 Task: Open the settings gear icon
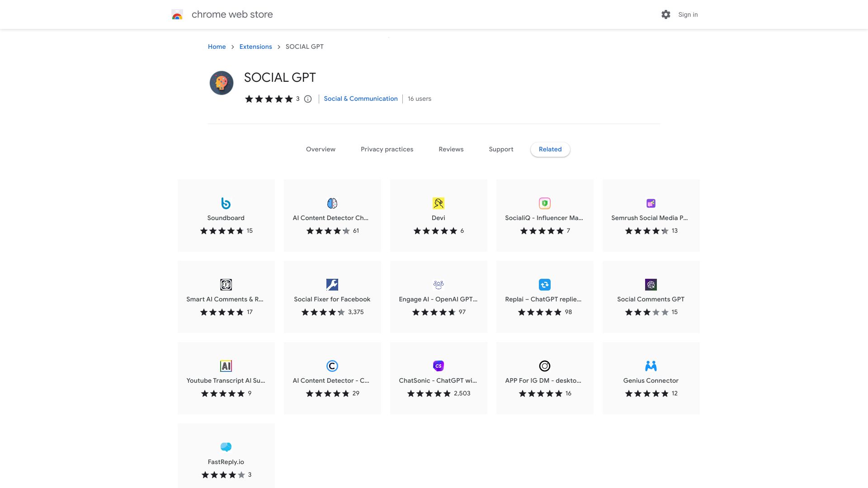(665, 14)
